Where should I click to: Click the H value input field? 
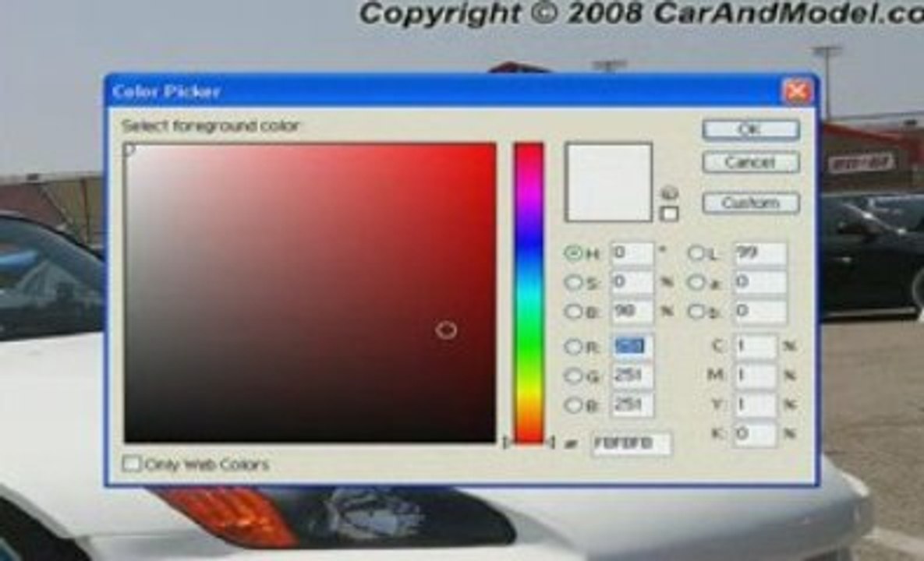632,254
